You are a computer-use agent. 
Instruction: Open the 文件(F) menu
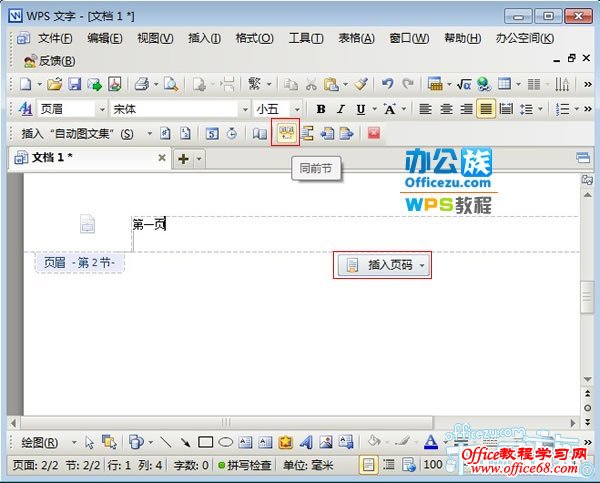(55, 38)
